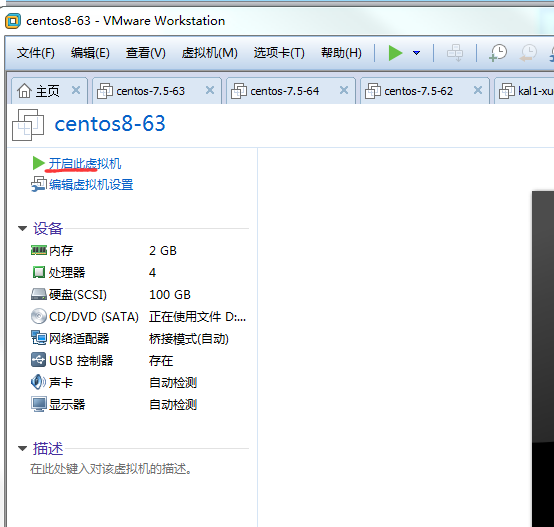Viewport: 554px width, 527px height.
Task: Click the 桥接模式(自动) network value
Action: coord(189,338)
